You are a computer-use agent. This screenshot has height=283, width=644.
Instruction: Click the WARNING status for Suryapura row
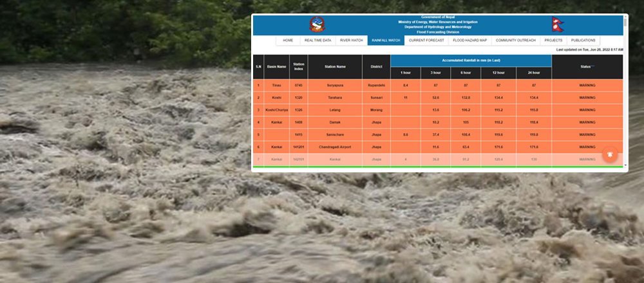click(x=587, y=86)
